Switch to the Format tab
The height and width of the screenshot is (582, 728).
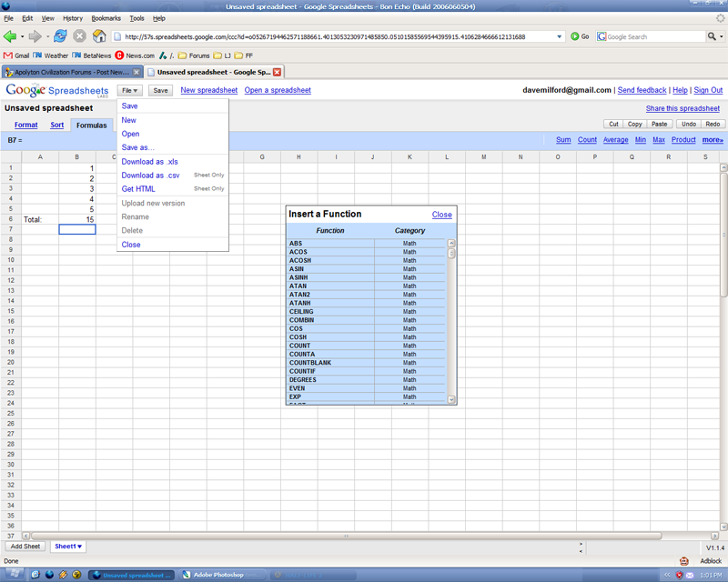[26, 125]
